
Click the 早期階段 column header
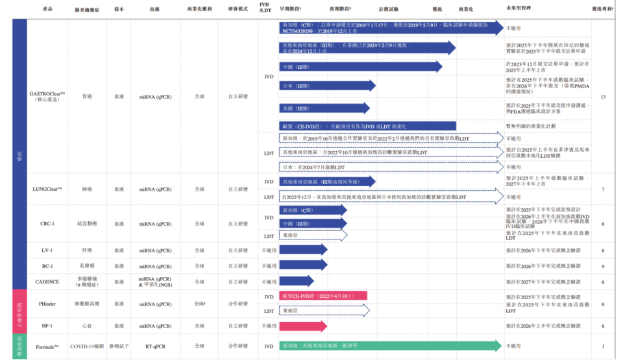[290, 8]
